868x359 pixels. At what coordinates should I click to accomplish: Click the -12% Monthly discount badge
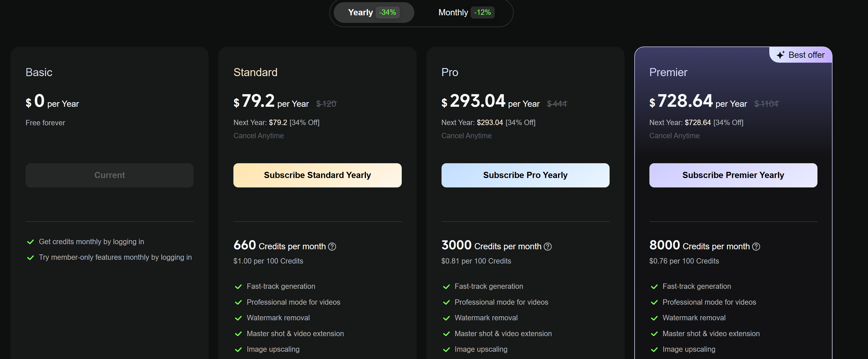(x=482, y=12)
